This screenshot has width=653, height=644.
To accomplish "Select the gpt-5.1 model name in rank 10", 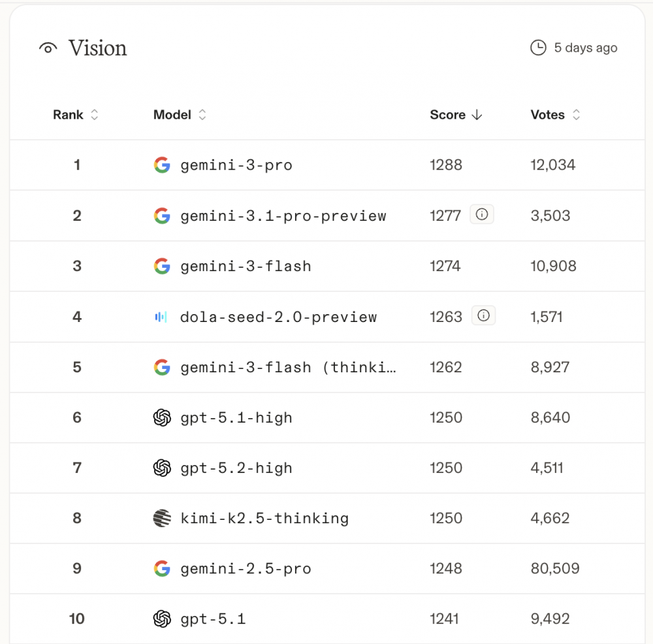I will coord(213,619).
